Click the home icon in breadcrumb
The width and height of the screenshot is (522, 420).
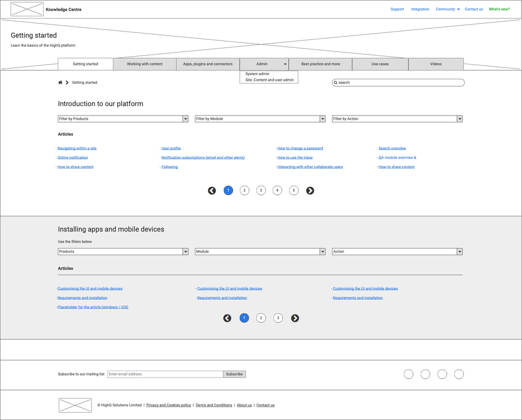60,82
